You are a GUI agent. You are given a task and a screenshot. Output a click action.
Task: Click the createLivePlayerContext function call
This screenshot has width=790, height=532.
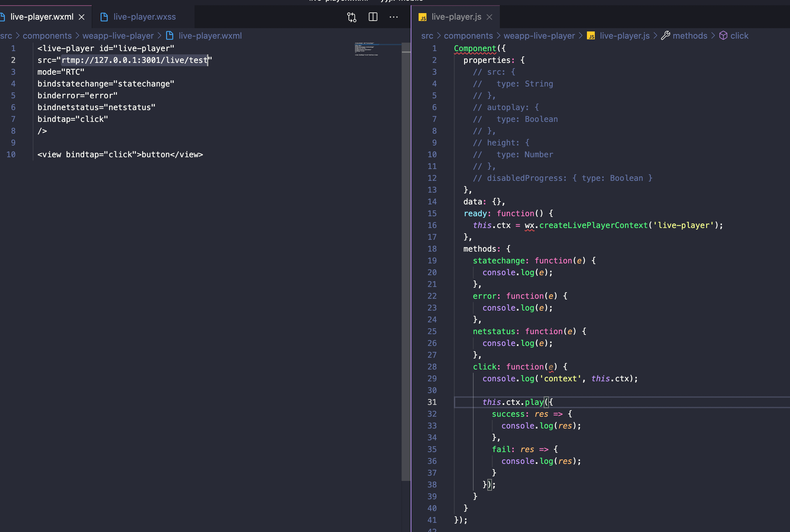[593, 225]
